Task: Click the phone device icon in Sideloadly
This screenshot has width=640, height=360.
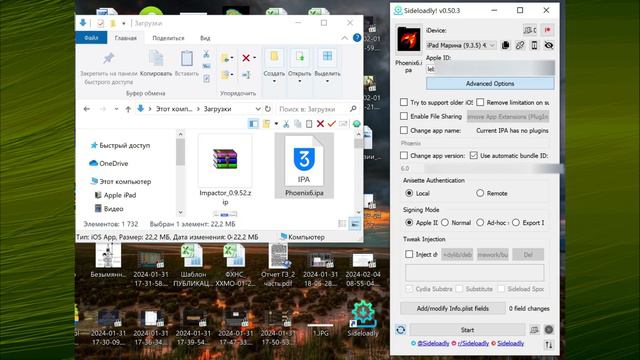Action: pos(534,45)
